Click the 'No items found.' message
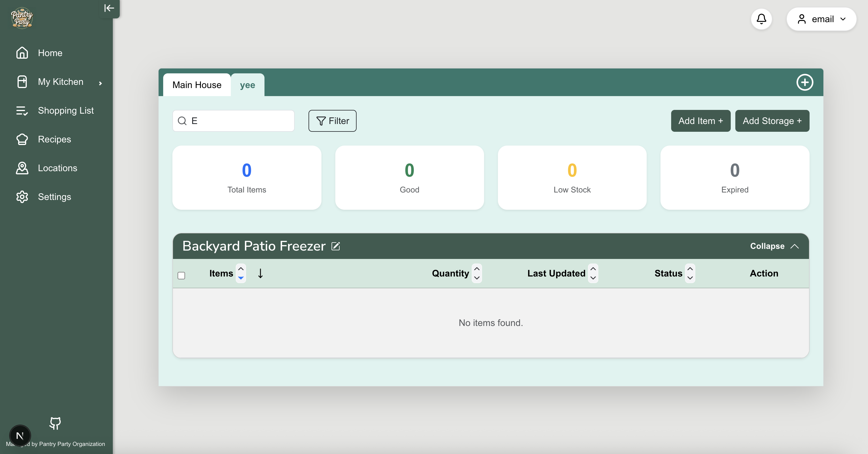The height and width of the screenshot is (454, 868). tap(491, 323)
